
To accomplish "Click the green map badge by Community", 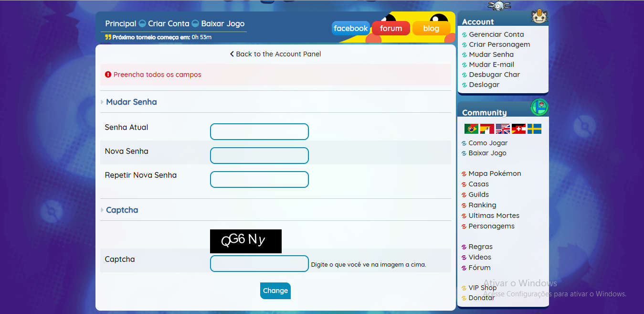I will pyautogui.click(x=539, y=107).
